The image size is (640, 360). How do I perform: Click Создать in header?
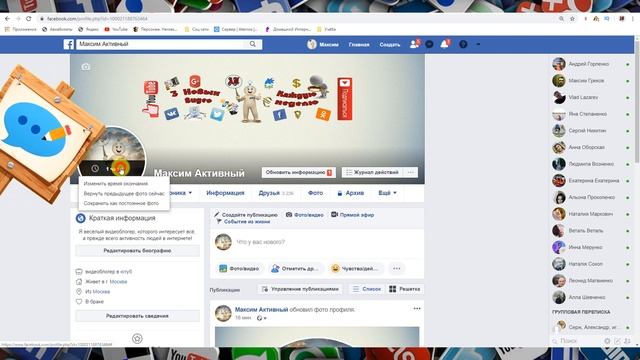point(390,44)
